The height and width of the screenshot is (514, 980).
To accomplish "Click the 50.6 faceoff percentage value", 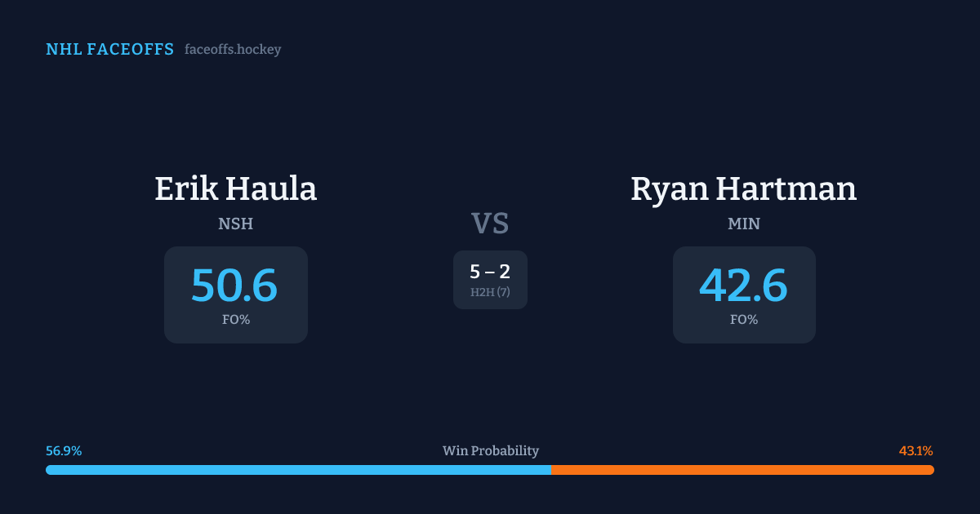I will [234, 286].
